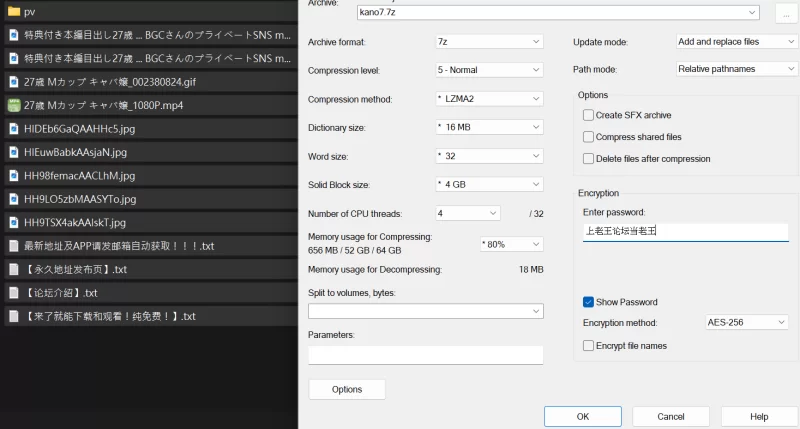Click the HIEuwBabkAAsjaN.jpg file icon
The width and height of the screenshot is (800, 429).
pos(14,152)
